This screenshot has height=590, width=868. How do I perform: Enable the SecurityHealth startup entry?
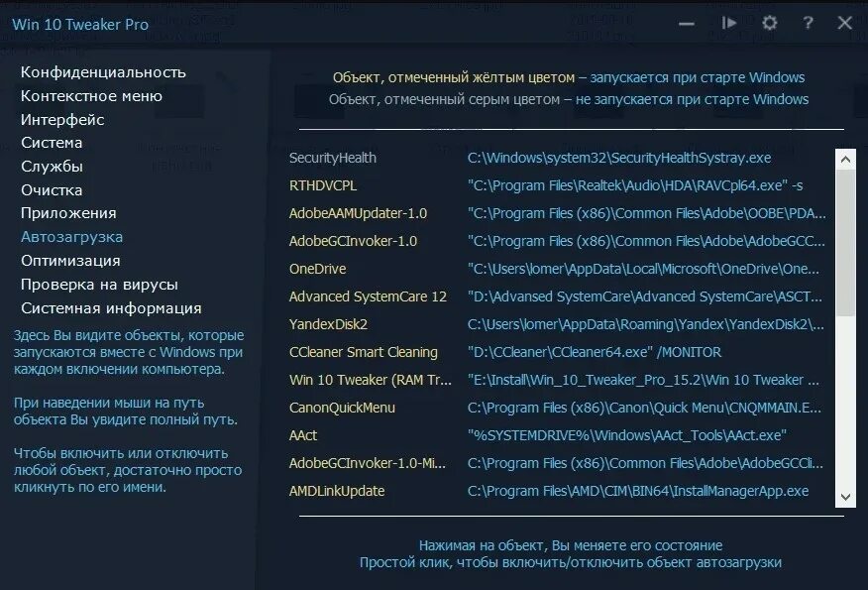tap(333, 158)
